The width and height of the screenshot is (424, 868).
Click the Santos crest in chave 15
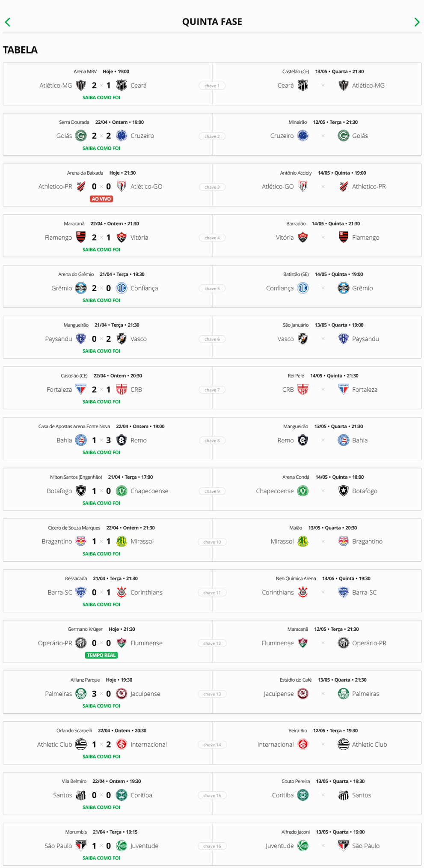click(79, 795)
